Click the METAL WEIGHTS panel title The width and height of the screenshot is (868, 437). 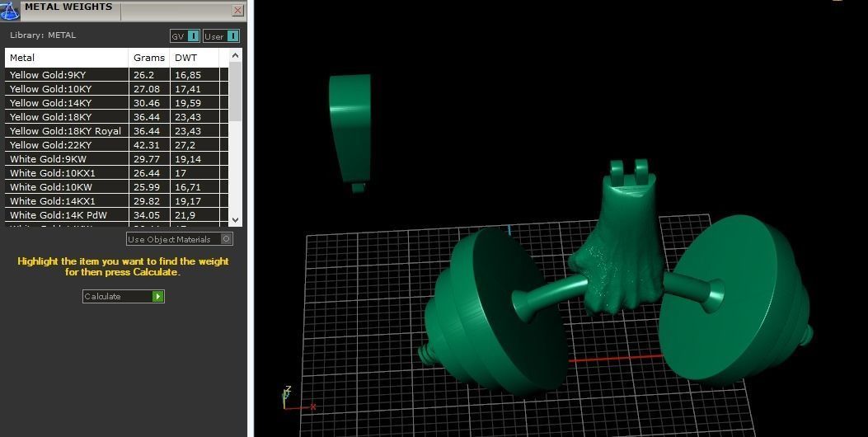[x=68, y=7]
